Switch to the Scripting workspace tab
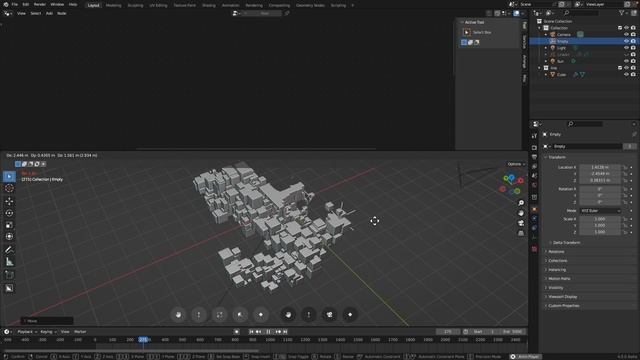 [x=338, y=5]
